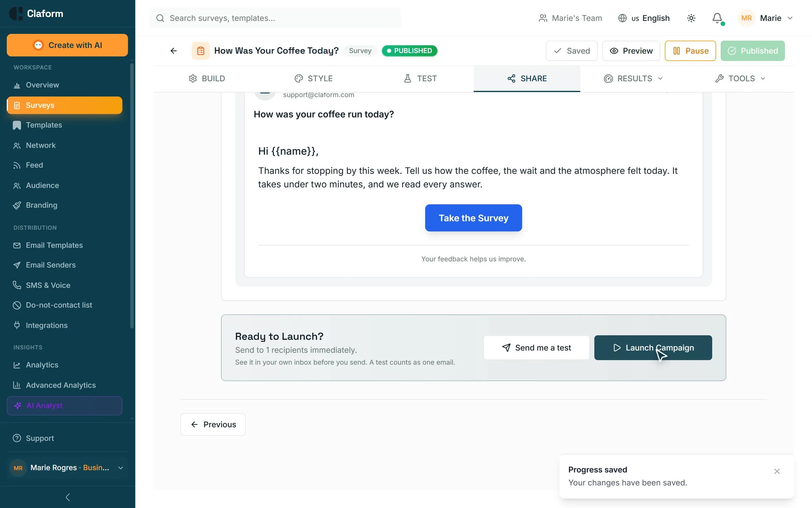Pause the published survey

coord(690,51)
